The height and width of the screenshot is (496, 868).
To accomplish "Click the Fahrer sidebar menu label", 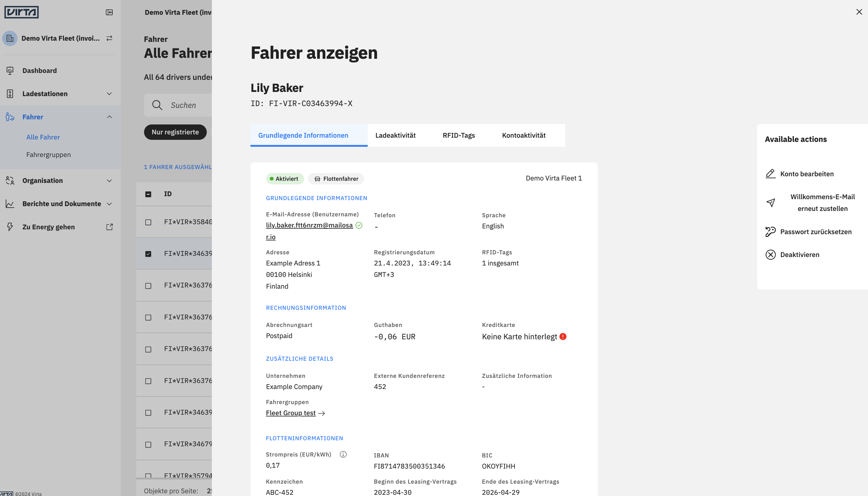I will point(33,117).
